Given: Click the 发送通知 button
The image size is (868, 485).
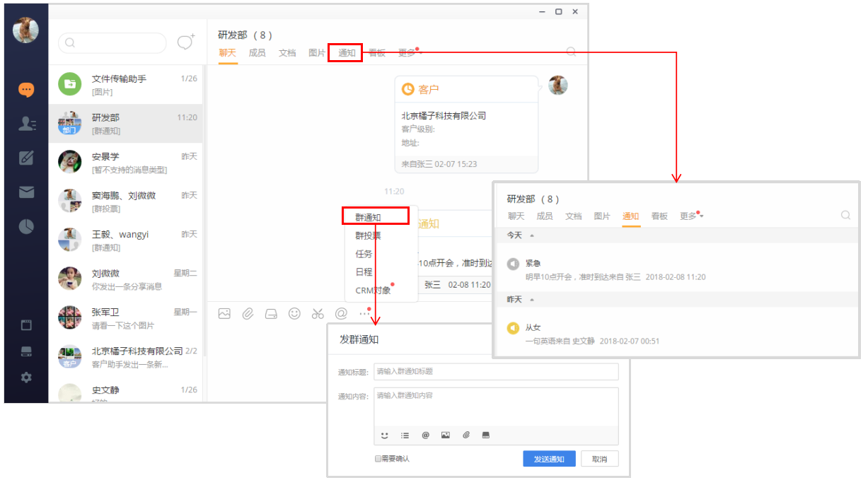Looking at the screenshot, I should coord(549,459).
